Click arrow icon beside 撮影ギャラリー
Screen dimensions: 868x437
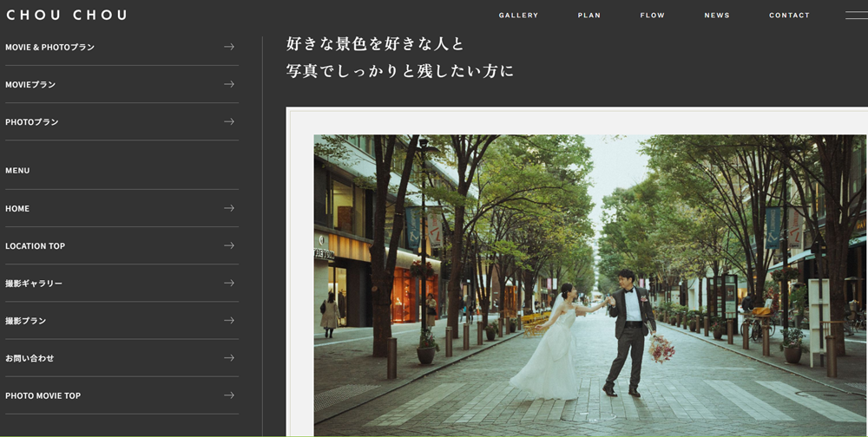click(229, 283)
